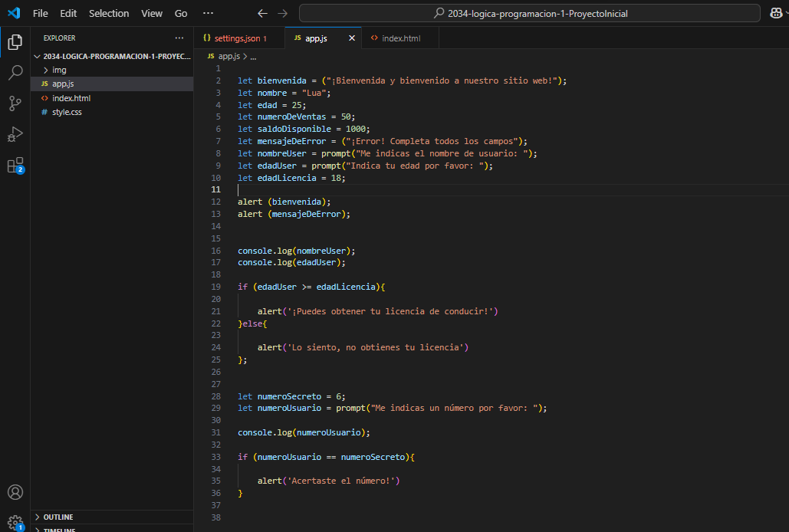Open the Extensions view
The width and height of the screenshot is (789, 532).
point(15,166)
